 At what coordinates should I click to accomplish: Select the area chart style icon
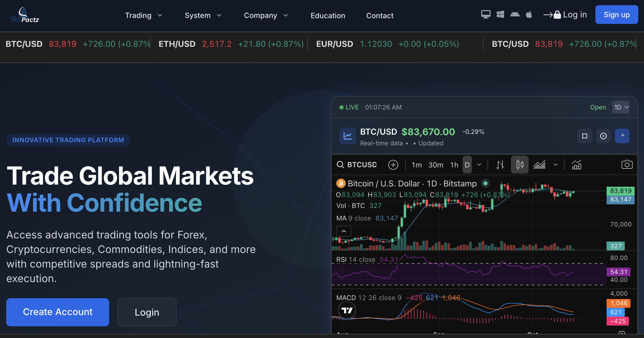tap(540, 165)
